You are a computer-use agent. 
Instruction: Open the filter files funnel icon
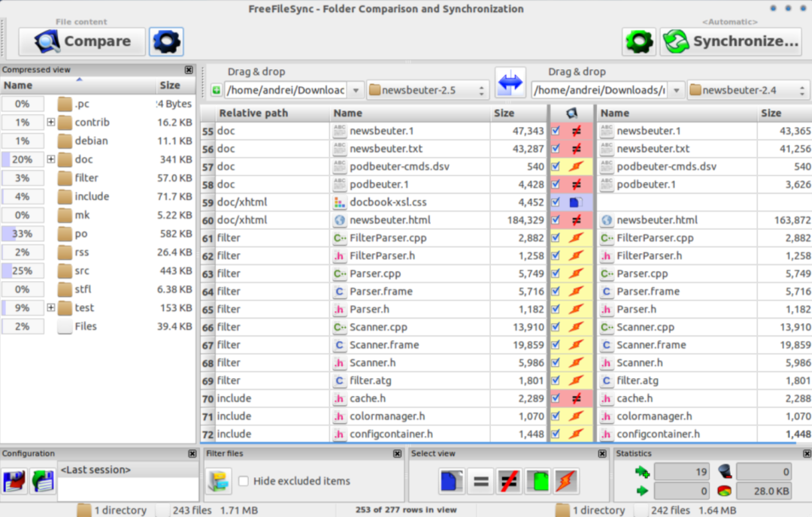219,481
